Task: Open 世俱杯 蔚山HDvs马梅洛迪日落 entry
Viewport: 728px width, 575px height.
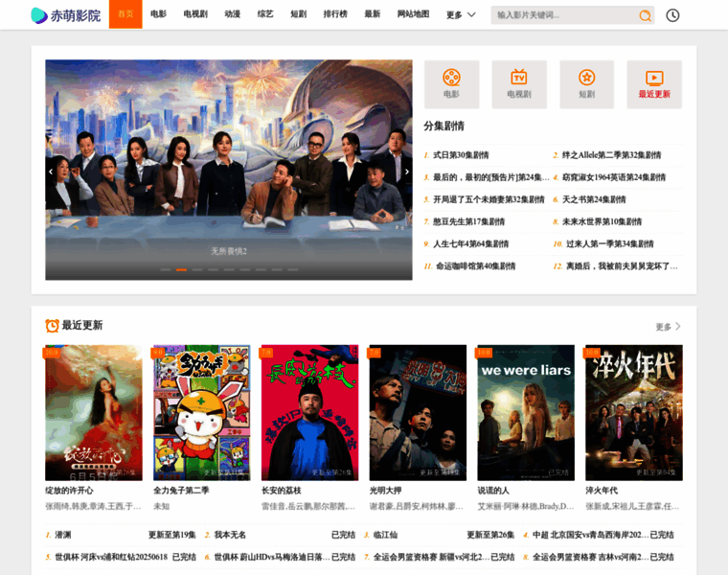Action: [x=280, y=557]
